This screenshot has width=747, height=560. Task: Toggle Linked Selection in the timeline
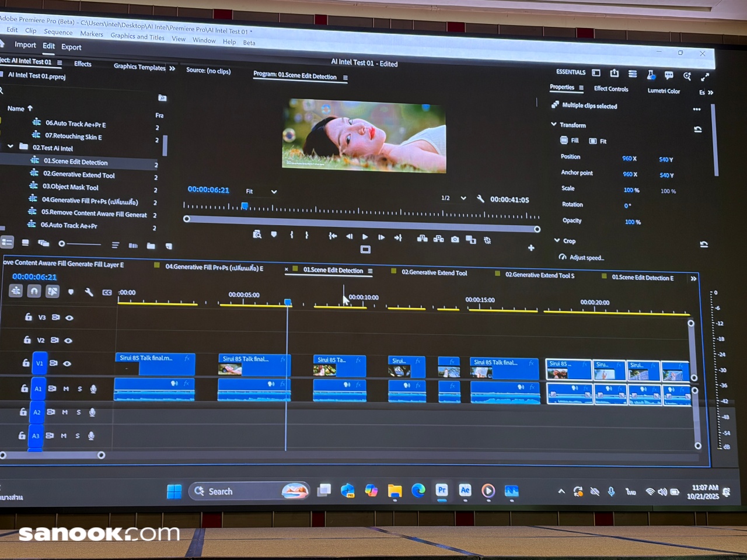point(53,291)
